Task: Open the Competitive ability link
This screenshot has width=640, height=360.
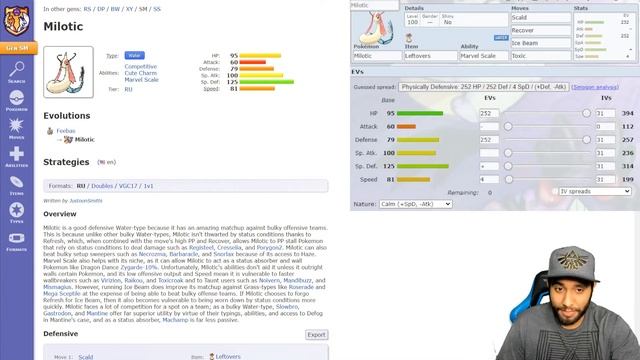Action: tap(140, 67)
